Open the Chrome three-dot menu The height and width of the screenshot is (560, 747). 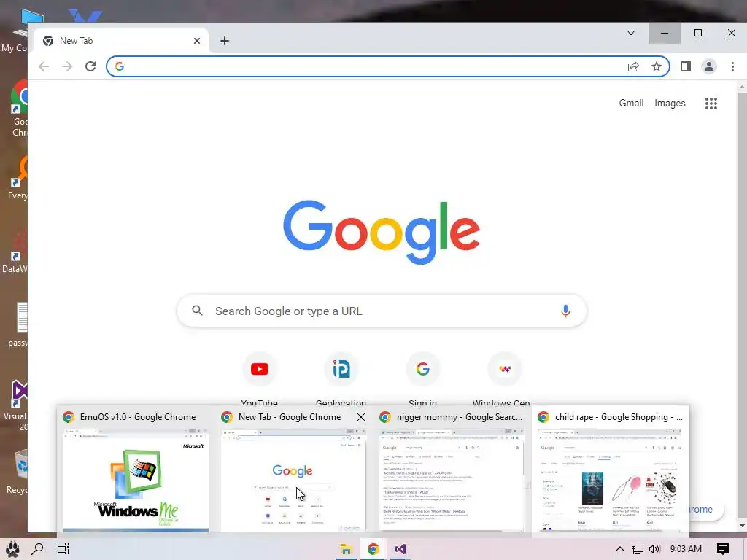pyautogui.click(x=732, y=66)
